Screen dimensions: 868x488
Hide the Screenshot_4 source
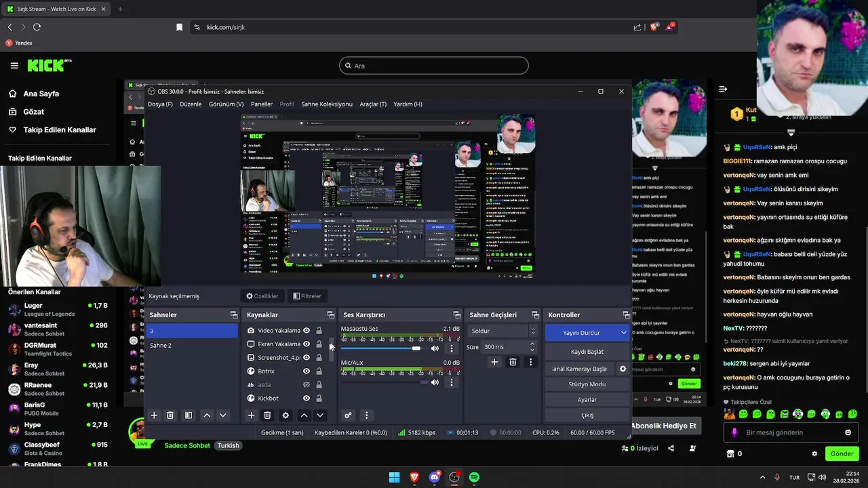307,358
